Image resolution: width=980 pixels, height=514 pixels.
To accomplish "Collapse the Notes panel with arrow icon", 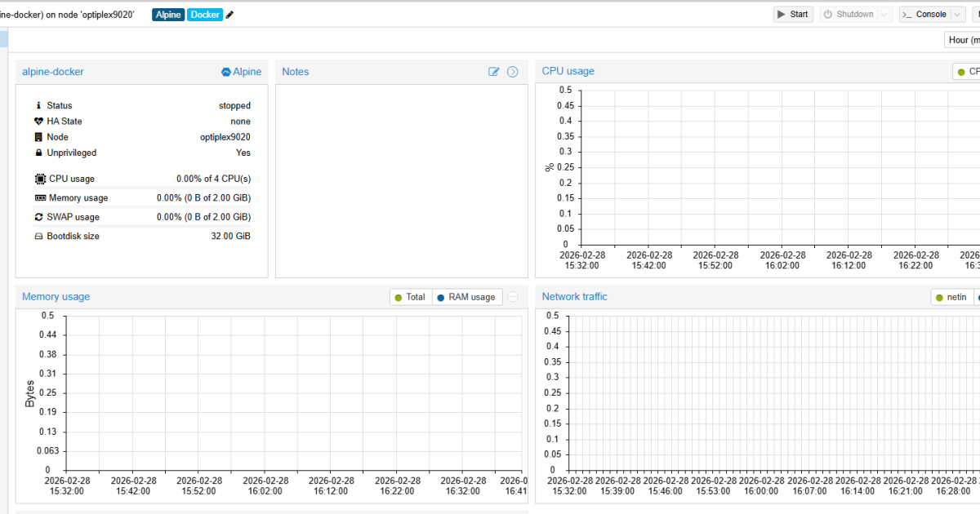I will (513, 72).
